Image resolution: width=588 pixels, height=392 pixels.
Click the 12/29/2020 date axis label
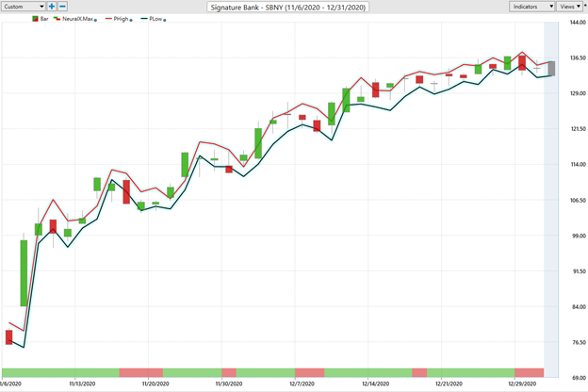pos(522,384)
